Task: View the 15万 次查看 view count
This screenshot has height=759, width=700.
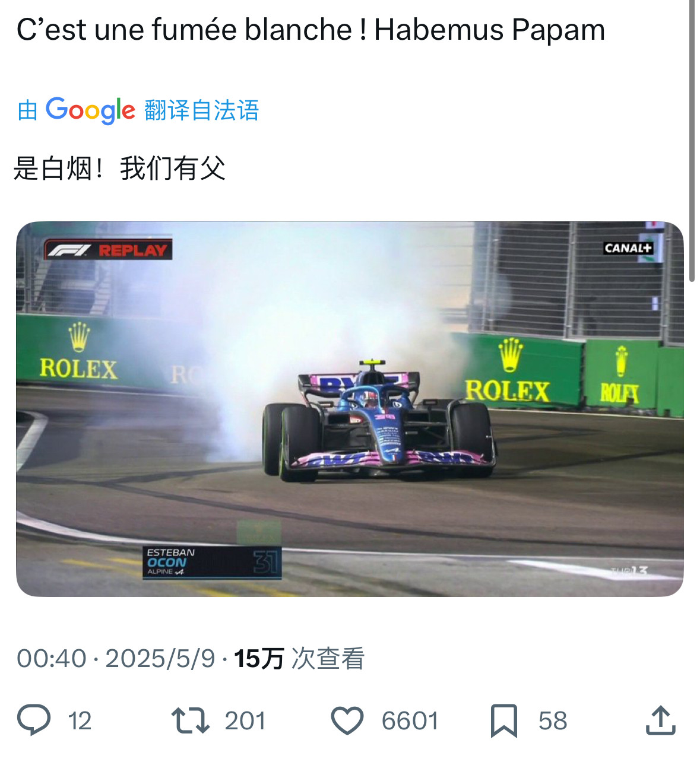Action: click(x=299, y=659)
